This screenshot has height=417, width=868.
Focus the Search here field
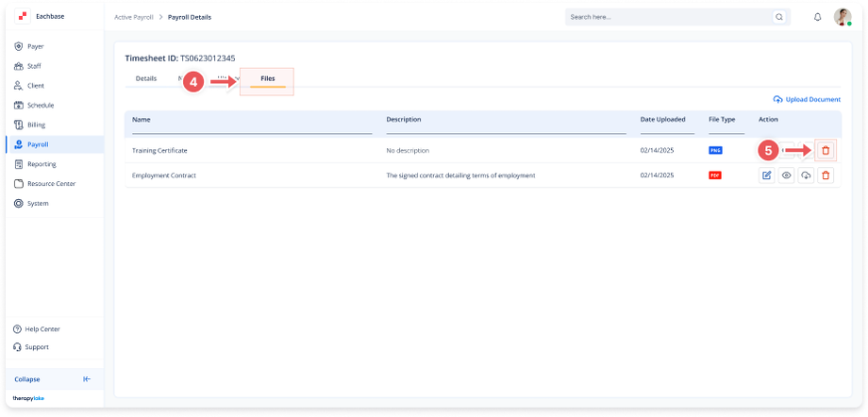tap(669, 17)
